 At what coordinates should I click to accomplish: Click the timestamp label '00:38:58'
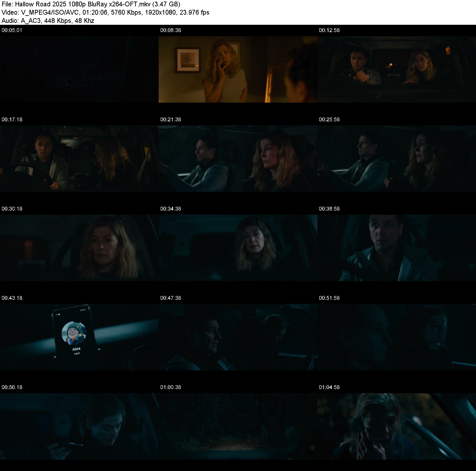tap(329, 209)
